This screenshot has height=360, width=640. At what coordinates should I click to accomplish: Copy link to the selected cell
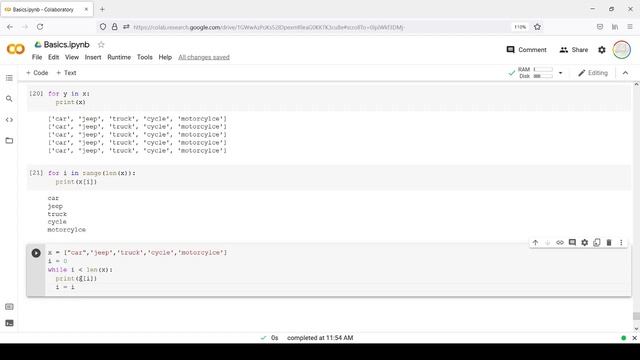(x=560, y=242)
